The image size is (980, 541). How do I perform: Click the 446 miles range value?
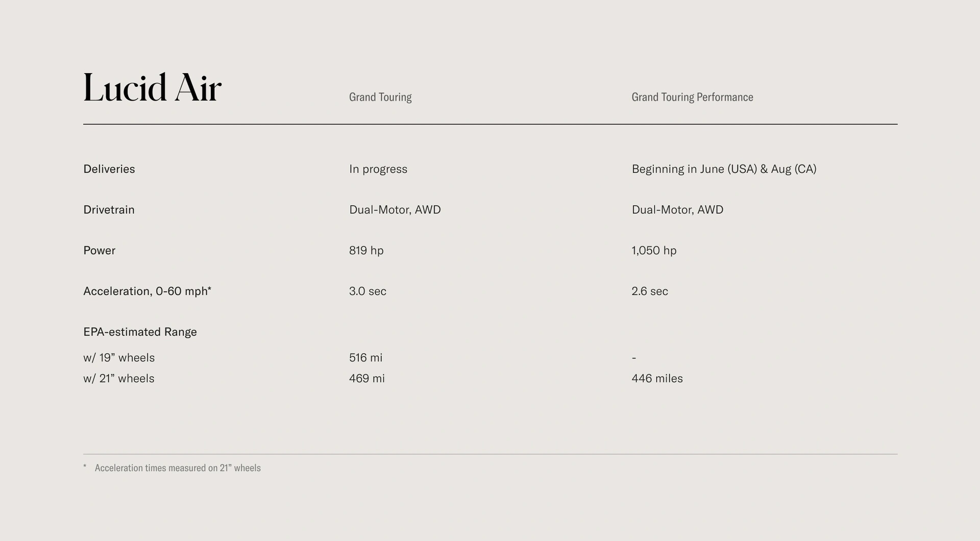tap(657, 379)
